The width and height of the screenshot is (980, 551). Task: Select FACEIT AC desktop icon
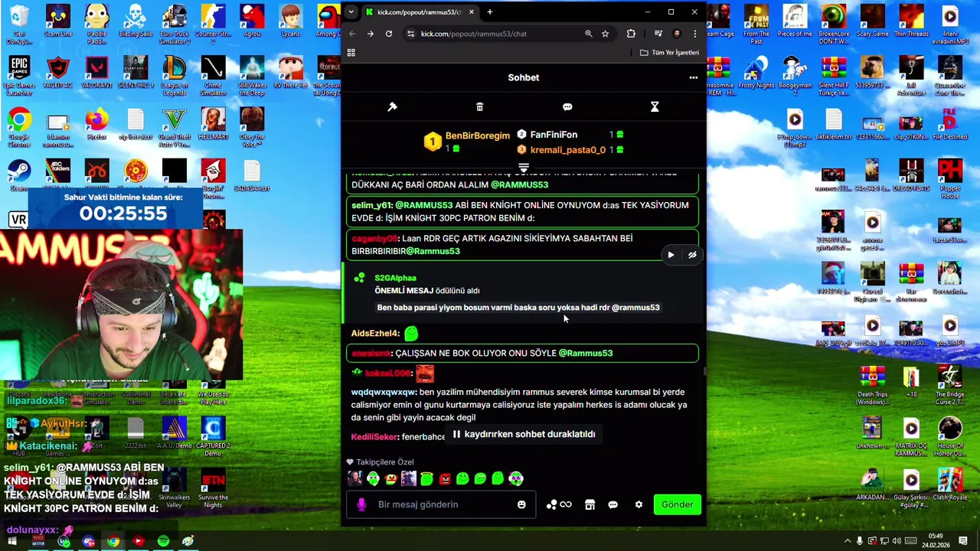click(x=58, y=73)
